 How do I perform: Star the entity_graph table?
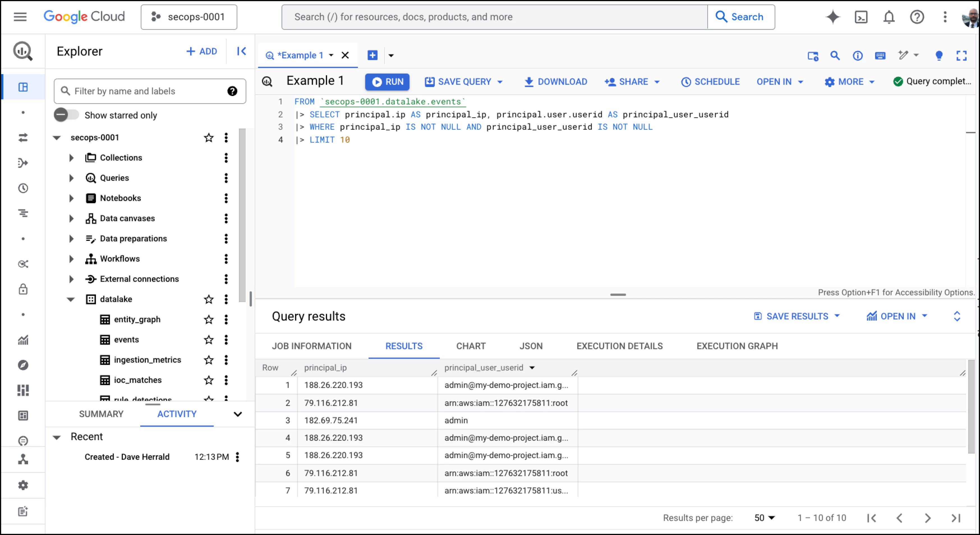click(x=208, y=319)
